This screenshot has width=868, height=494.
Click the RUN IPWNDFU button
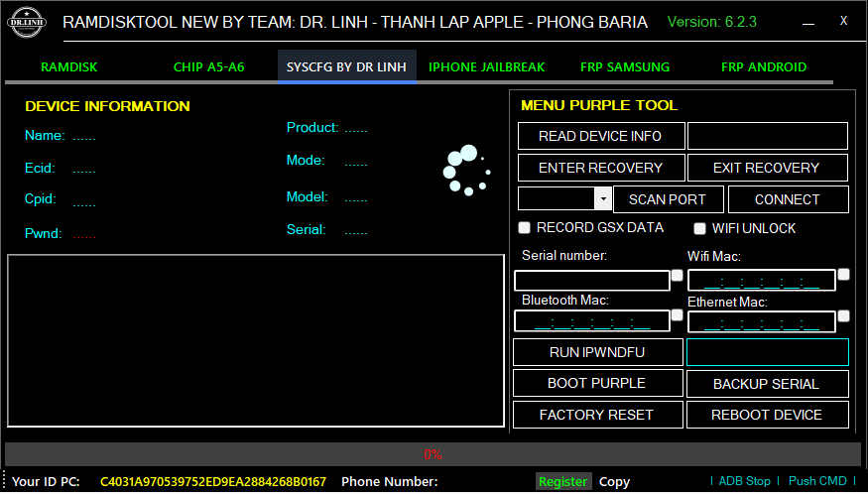(598, 352)
